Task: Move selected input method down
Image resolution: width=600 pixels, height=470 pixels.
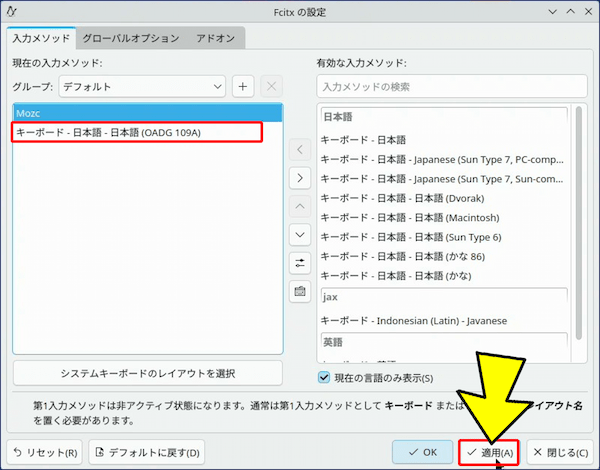Action: coord(299,234)
